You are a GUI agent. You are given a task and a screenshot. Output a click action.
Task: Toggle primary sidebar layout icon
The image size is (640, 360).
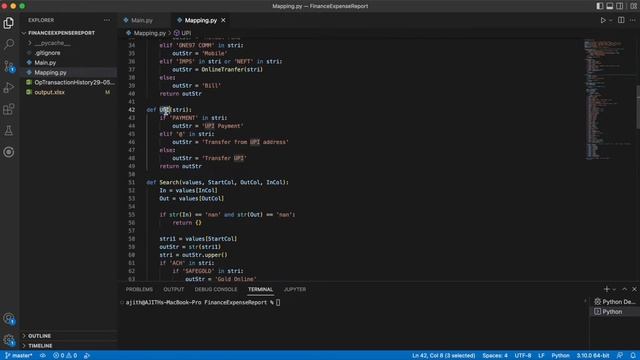pyautogui.click(x=600, y=6)
